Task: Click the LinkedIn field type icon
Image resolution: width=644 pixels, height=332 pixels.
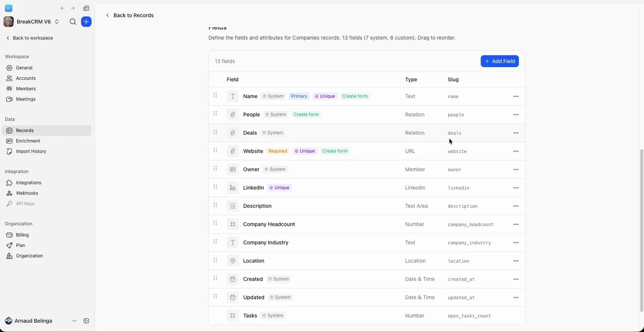Action: (x=233, y=188)
